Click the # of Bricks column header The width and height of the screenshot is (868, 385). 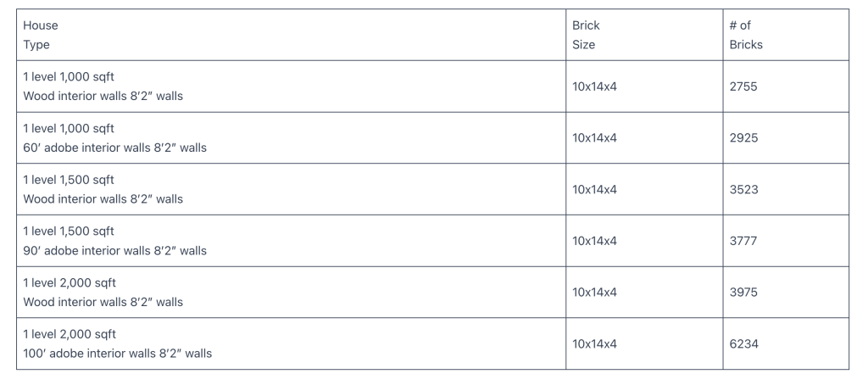click(745, 35)
